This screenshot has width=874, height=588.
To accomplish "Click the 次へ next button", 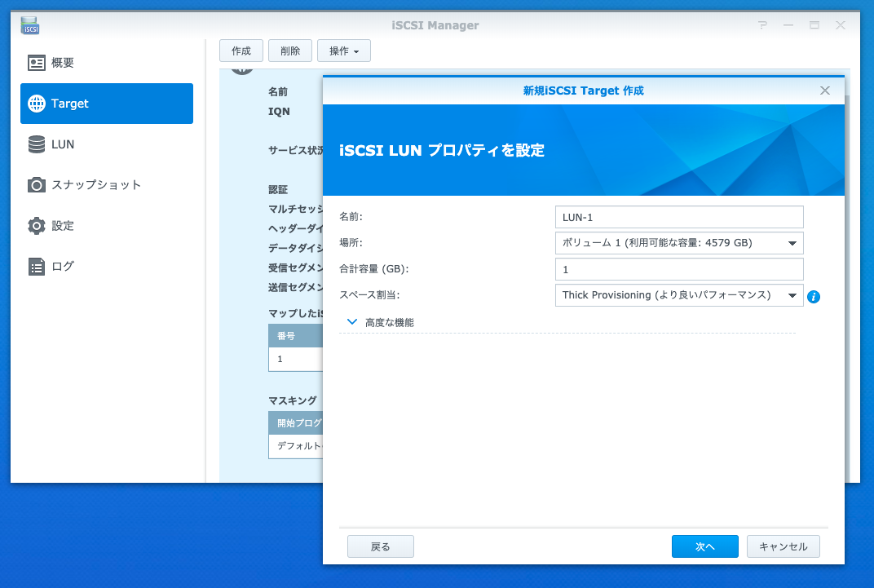I will coord(705,546).
